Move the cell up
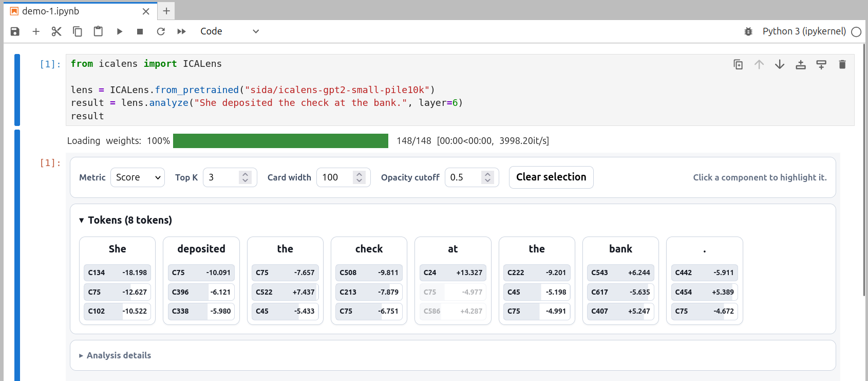This screenshot has width=868, height=381. (x=759, y=64)
